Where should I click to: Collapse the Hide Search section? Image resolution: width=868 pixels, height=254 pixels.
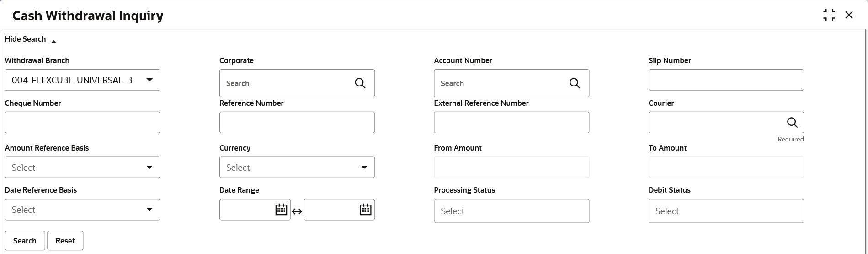[31, 40]
